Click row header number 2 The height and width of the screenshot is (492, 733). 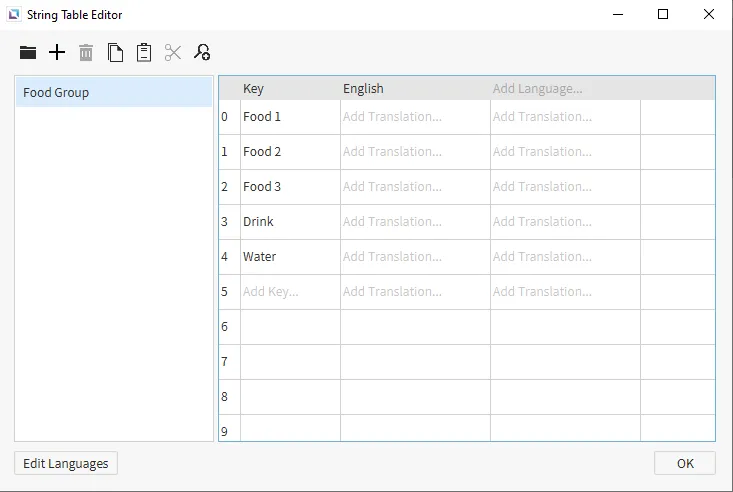(225, 187)
